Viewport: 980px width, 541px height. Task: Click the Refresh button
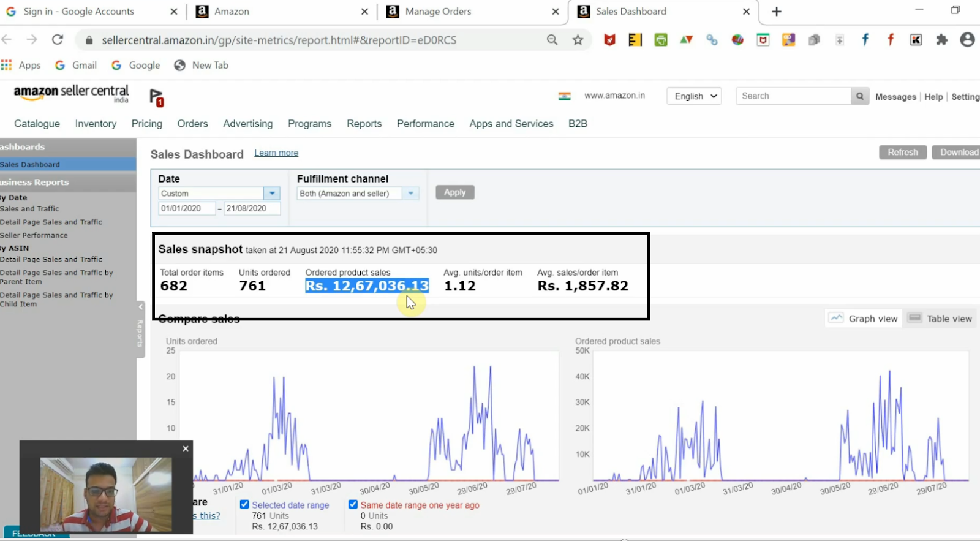903,153
